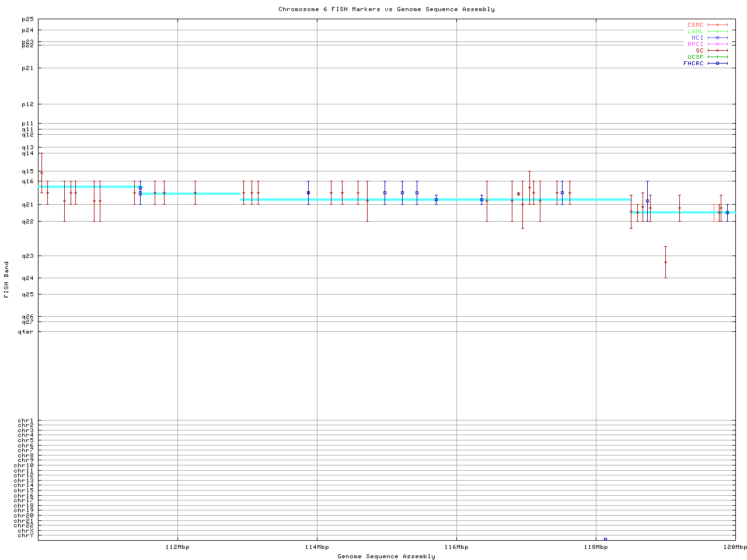Click the p12 band label on the y-axis
The width and height of the screenshot is (747, 560).
point(27,104)
